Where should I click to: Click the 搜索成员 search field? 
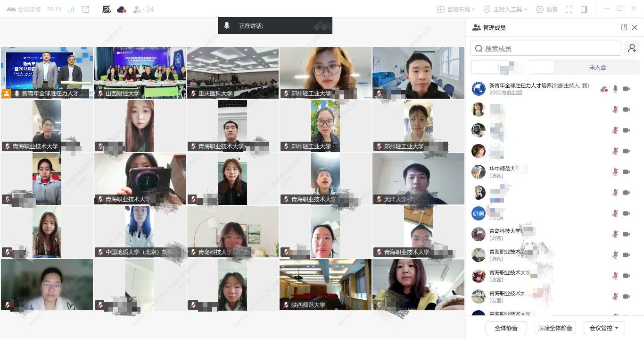tap(546, 48)
